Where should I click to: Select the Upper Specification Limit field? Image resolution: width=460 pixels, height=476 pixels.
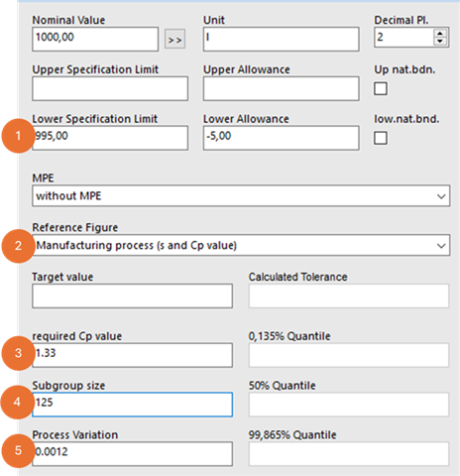[x=110, y=88]
